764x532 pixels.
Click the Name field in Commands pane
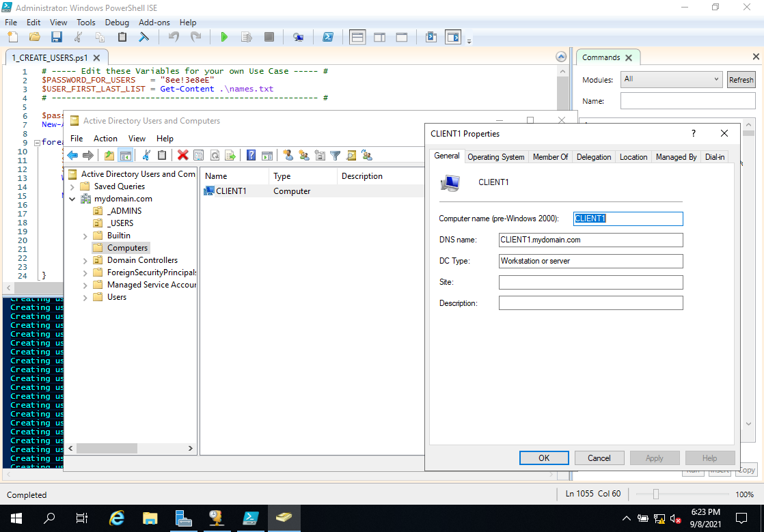tap(687, 101)
